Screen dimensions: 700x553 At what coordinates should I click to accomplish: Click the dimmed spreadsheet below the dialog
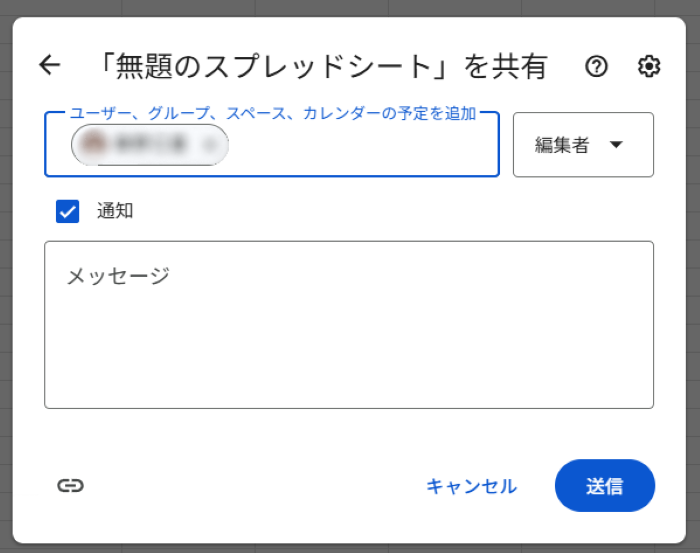(x=350, y=548)
